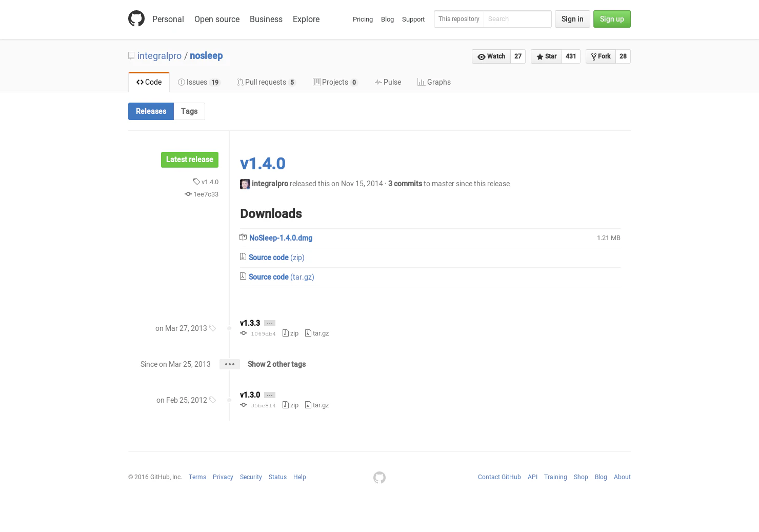
Task: Open the Projects tab
Action: 335,82
